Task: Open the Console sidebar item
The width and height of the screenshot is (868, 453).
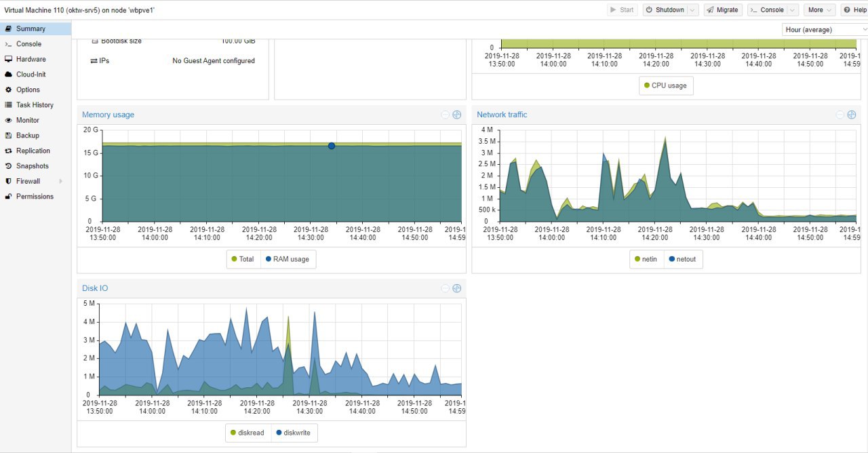Action: click(x=35, y=44)
